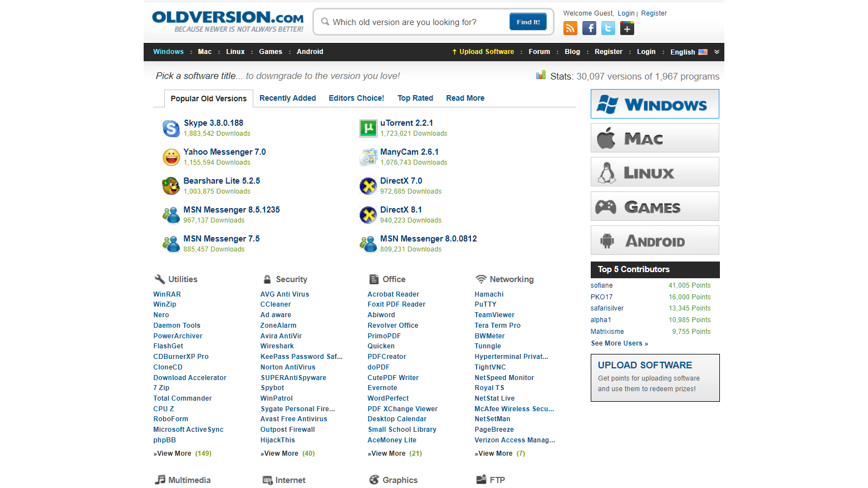Click the uTorrent 2.2.1 icon
Screen dimensions: 868x488
pyautogui.click(x=368, y=128)
